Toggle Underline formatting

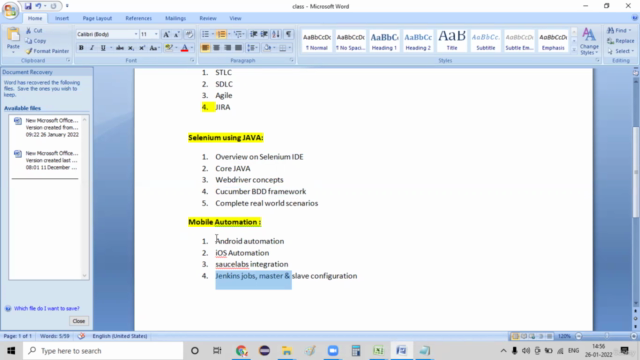(103, 48)
